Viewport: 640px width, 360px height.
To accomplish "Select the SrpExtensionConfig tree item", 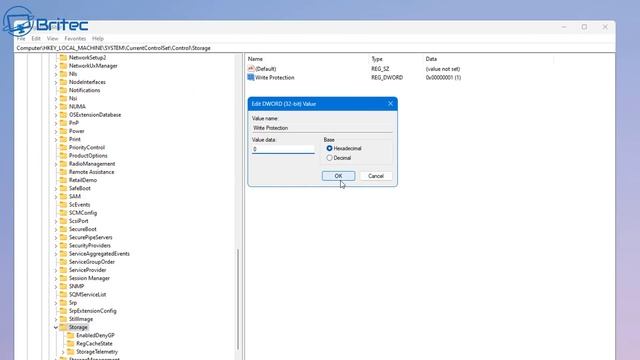I will click(93, 311).
